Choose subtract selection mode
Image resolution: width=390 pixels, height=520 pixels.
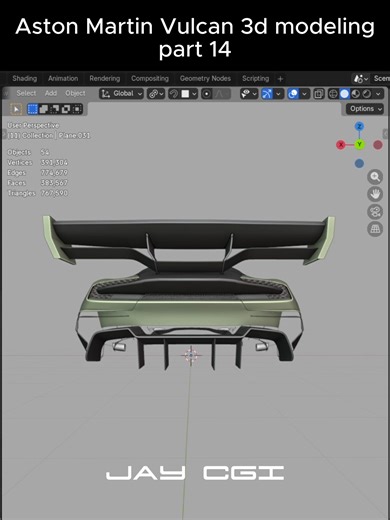55,109
